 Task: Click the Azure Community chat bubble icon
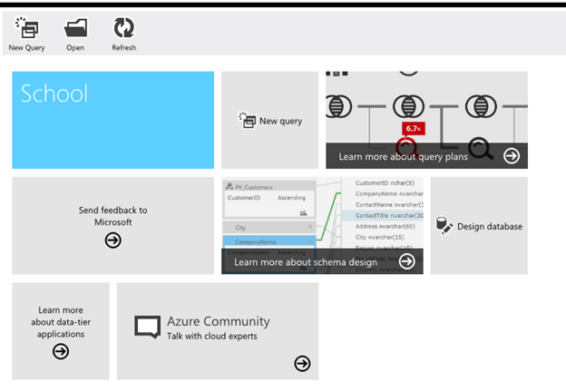[x=147, y=327]
